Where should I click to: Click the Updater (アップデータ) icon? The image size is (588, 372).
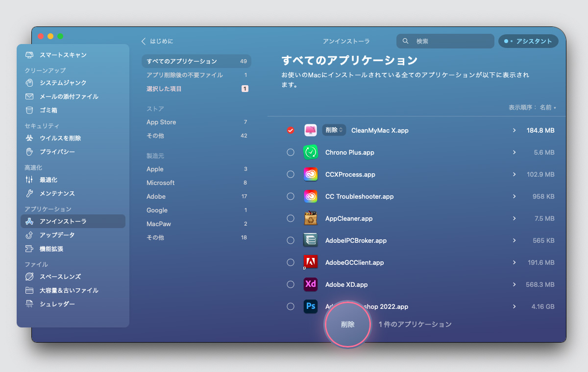tap(29, 235)
